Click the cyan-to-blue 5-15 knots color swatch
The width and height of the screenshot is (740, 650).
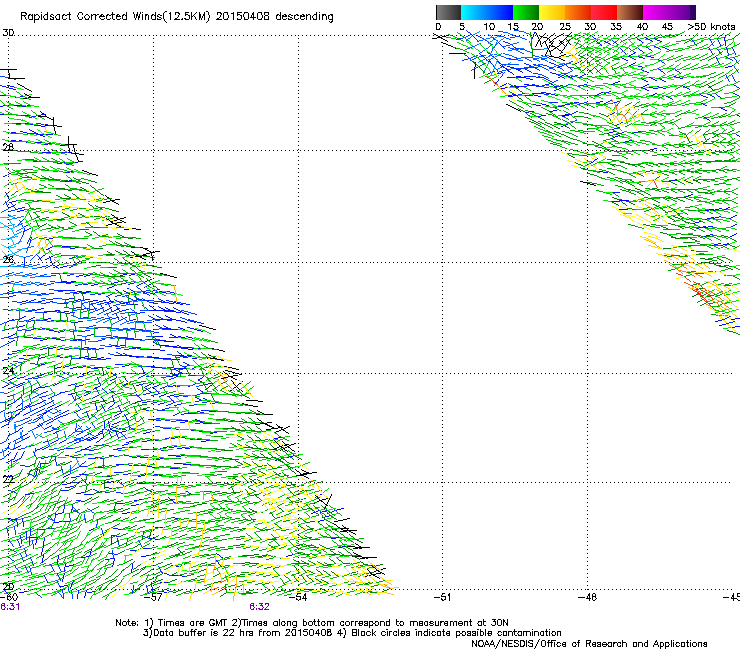487,12
